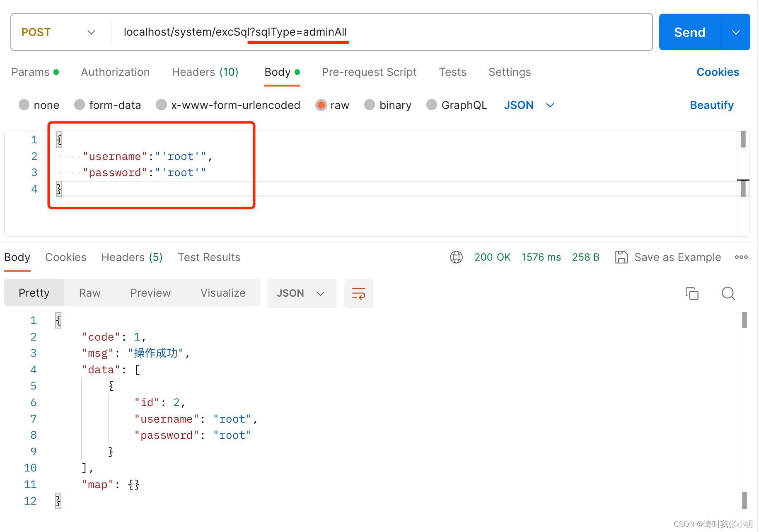759x532 pixels.
Task: Select the GraphQL body type
Action: pos(457,105)
